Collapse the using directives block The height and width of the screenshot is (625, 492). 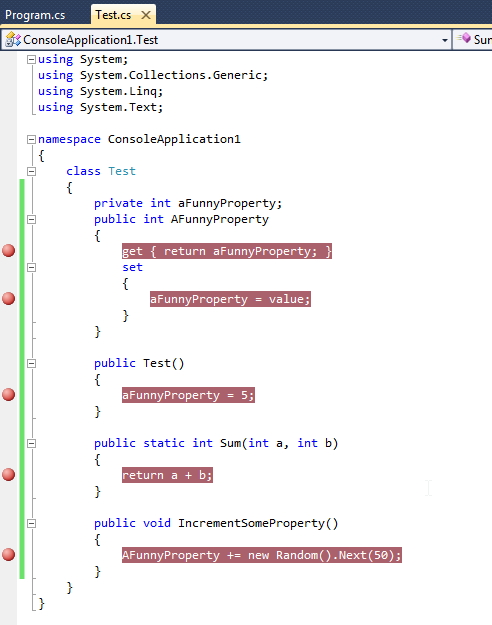(31, 59)
